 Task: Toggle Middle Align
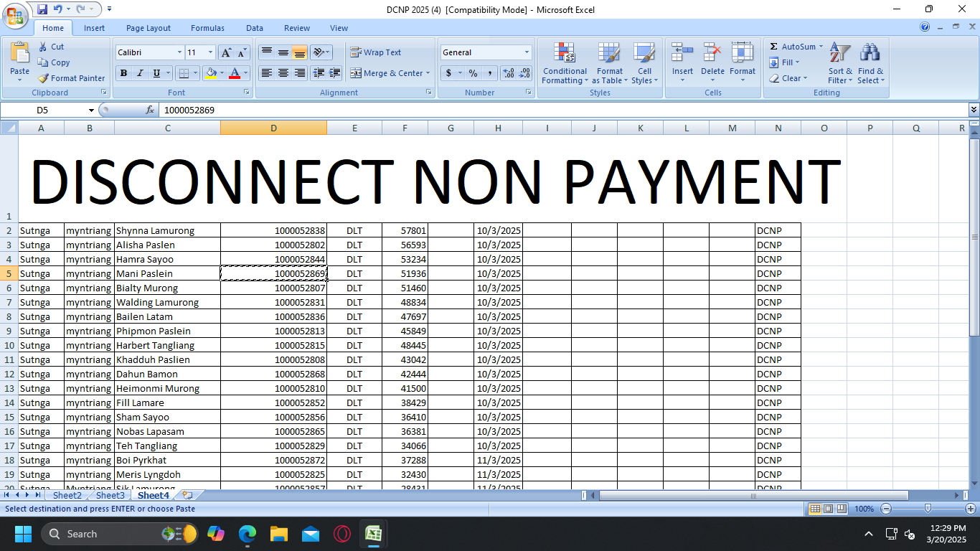[x=283, y=52]
